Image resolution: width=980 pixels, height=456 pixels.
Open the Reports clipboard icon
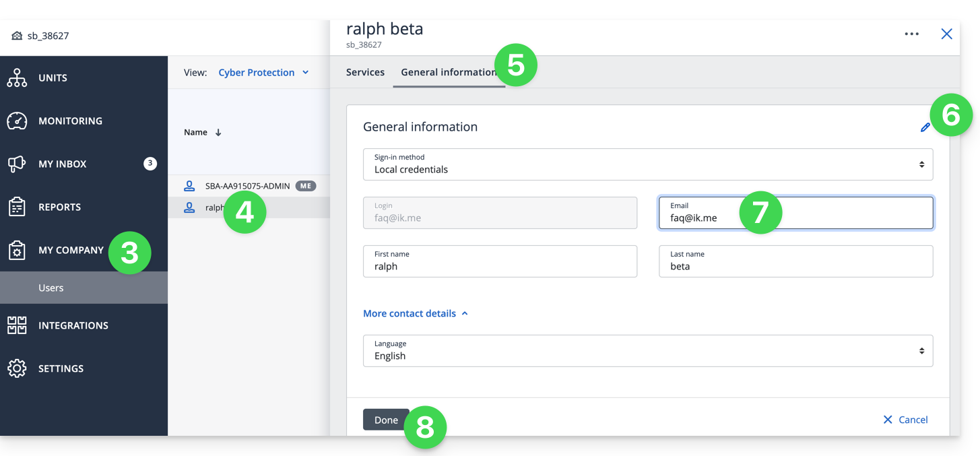coord(17,207)
